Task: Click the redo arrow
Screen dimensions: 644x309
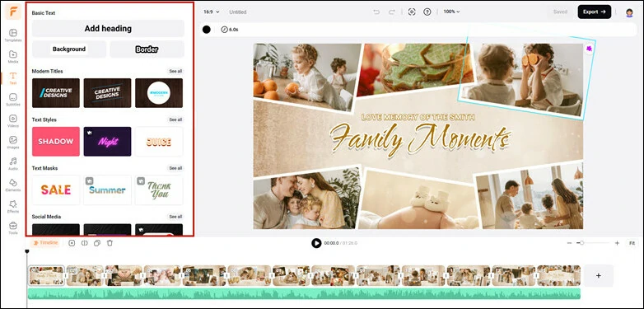Action: [392, 12]
